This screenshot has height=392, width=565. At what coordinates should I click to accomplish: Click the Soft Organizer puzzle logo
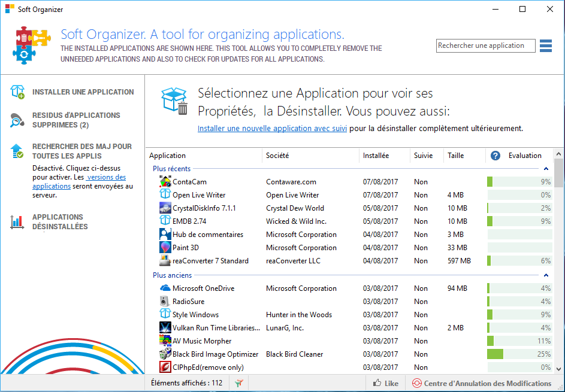[31, 45]
